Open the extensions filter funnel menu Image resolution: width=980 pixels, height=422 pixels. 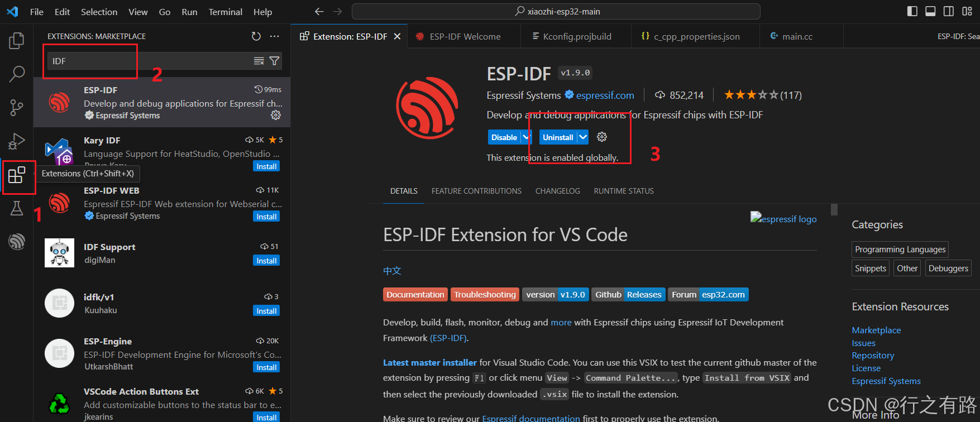pyautogui.click(x=274, y=61)
